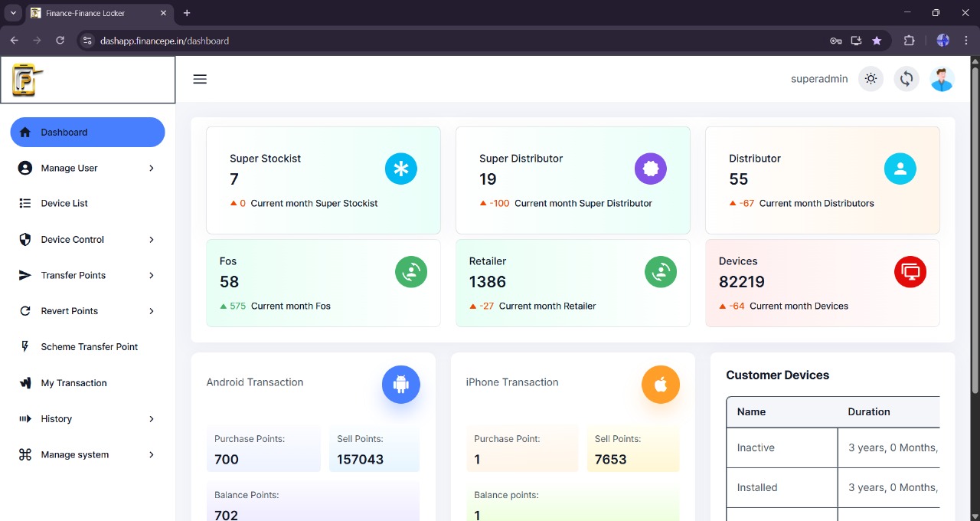Select Dashboard in the sidebar
This screenshot has height=521, width=980.
(87, 132)
